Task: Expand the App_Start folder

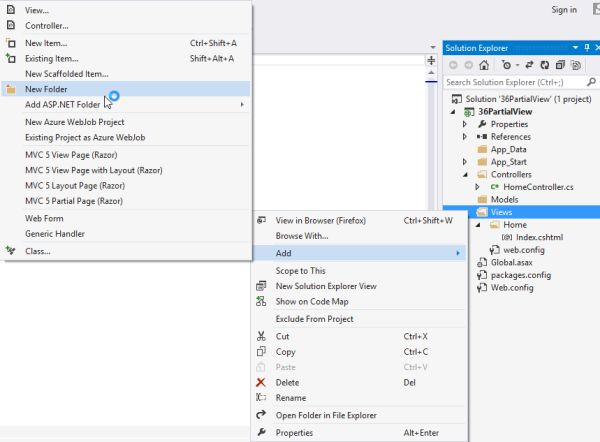Action: click(x=465, y=162)
